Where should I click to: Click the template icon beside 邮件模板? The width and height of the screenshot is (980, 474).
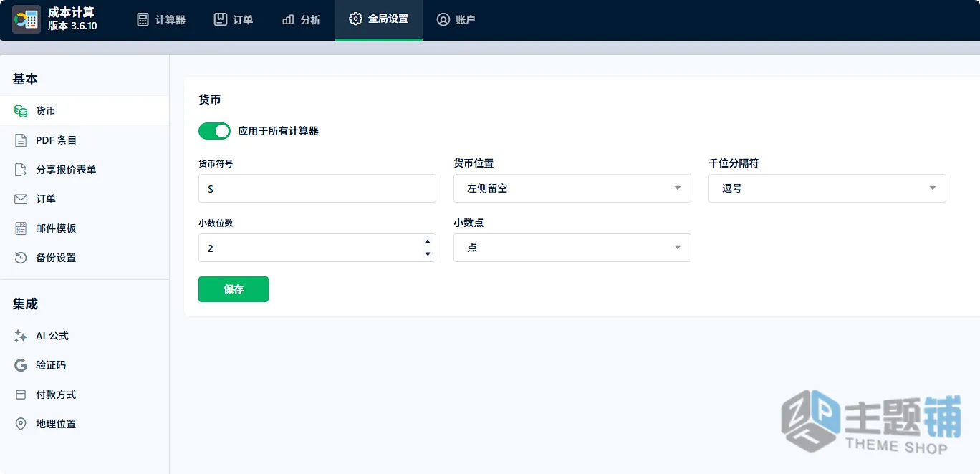coord(21,228)
